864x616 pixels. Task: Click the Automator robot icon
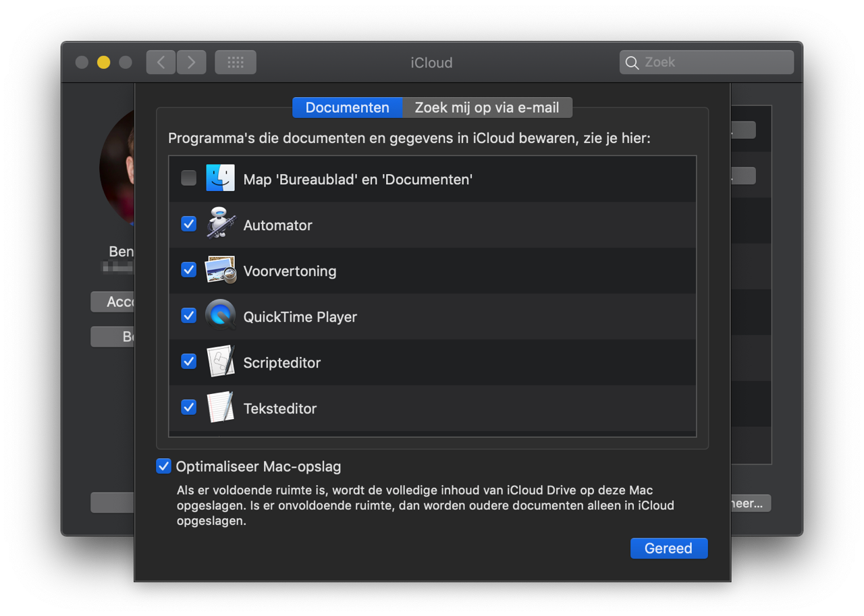coord(220,224)
